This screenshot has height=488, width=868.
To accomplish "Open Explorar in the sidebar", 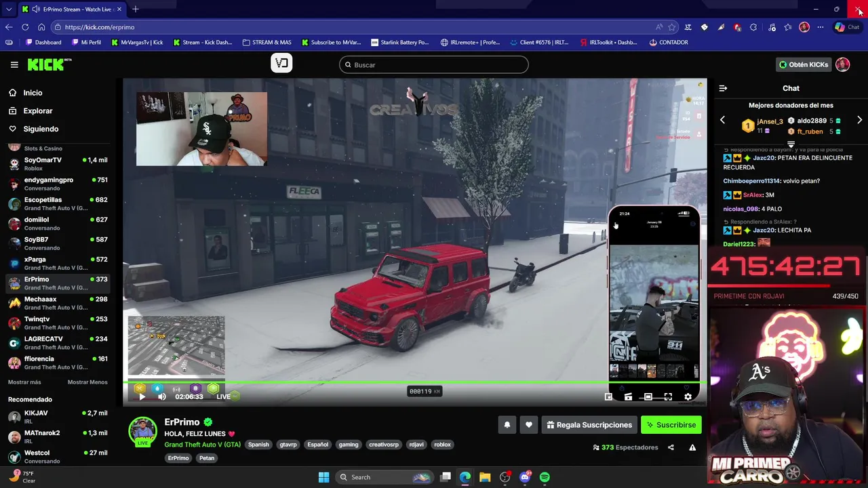I will [31, 110].
